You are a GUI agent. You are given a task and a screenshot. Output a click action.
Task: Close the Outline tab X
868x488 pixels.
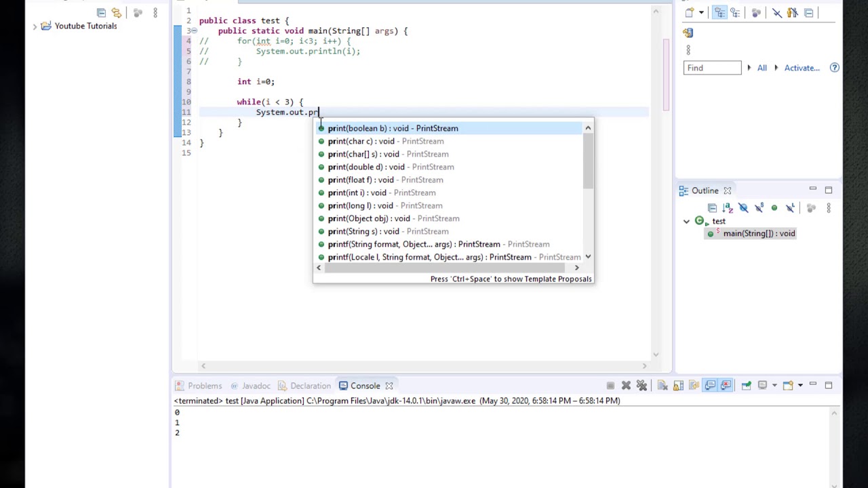[728, 191]
